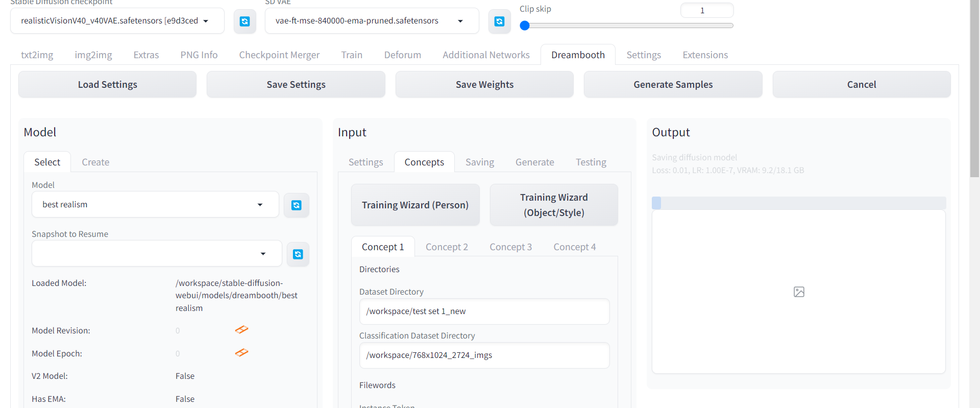The width and height of the screenshot is (980, 408).
Task: Click the image placeholder icon in Output
Action: pyautogui.click(x=799, y=292)
